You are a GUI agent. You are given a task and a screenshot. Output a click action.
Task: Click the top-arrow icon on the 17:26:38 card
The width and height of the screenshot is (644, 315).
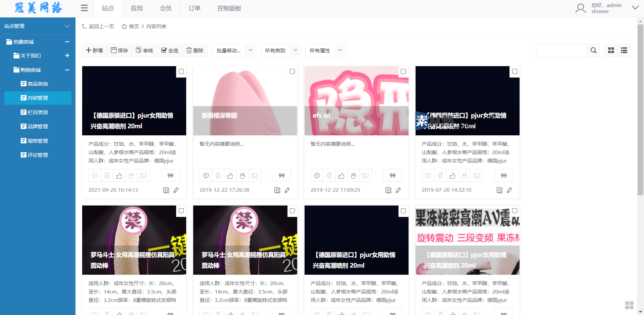218,176
